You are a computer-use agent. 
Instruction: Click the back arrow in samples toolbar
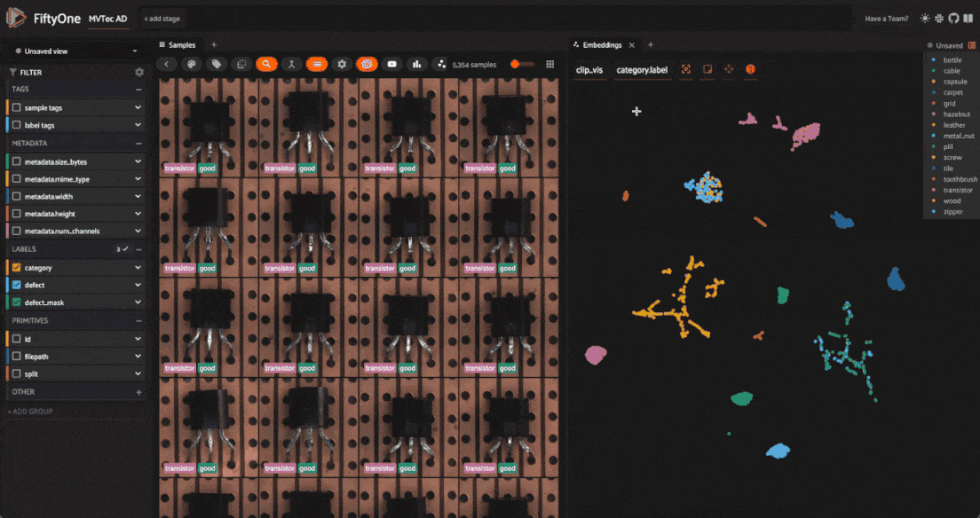[x=166, y=64]
